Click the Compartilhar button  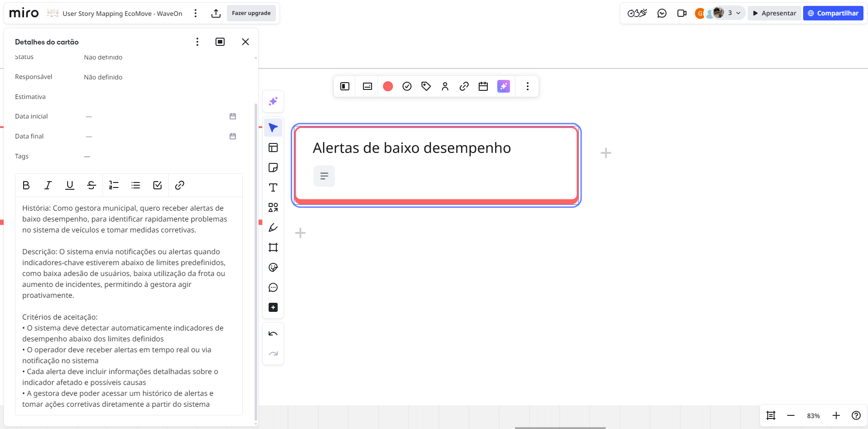point(833,13)
